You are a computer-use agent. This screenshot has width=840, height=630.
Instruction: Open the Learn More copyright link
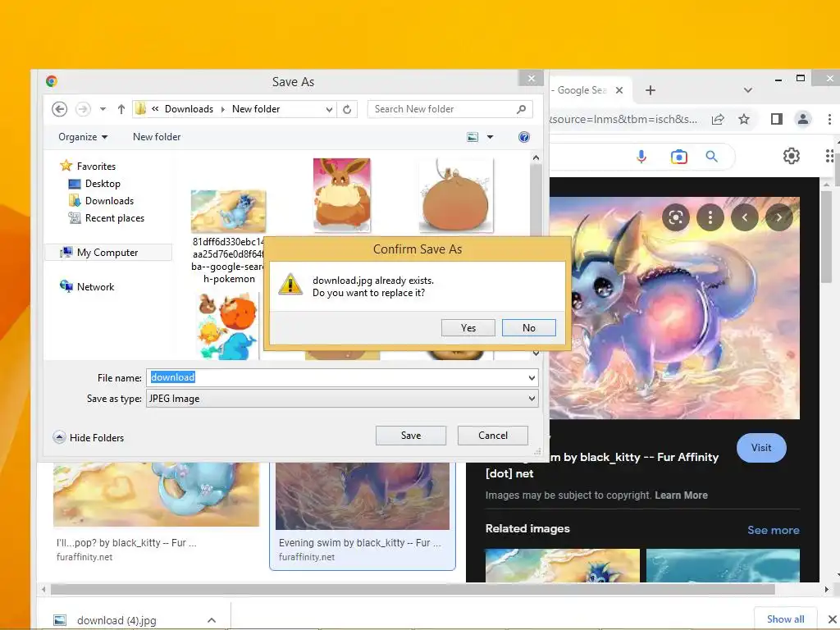click(x=681, y=495)
